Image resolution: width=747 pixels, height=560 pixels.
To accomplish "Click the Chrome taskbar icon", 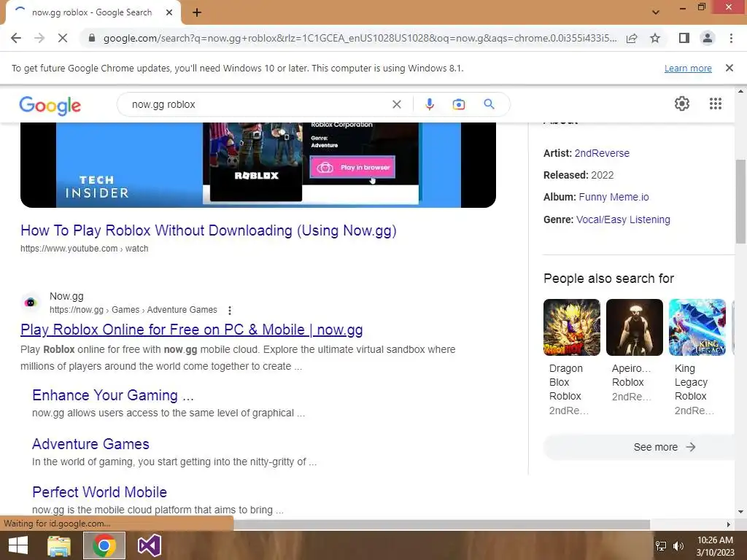I will (x=104, y=545).
